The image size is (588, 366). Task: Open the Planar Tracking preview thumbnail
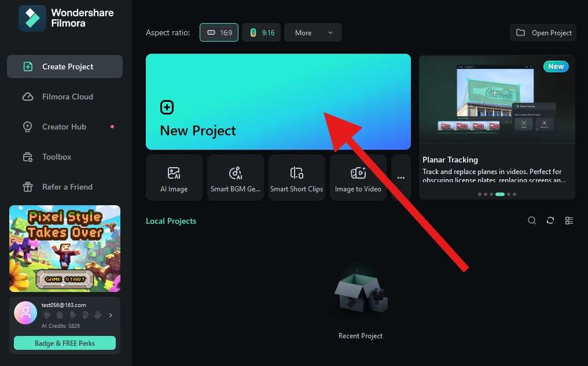497,99
